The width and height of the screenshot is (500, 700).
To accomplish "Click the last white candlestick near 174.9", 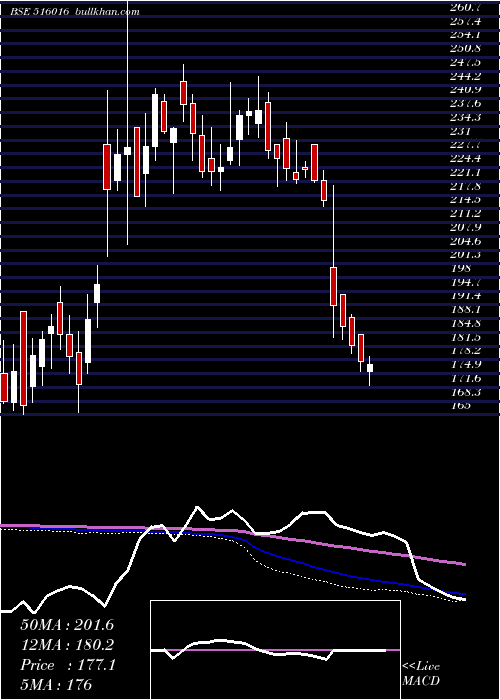I will click(x=370, y=368).
